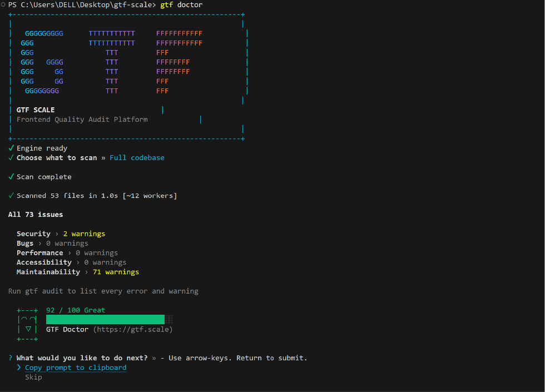
Task: Click the green checkmark beside Engine ready
Action: 11,148
